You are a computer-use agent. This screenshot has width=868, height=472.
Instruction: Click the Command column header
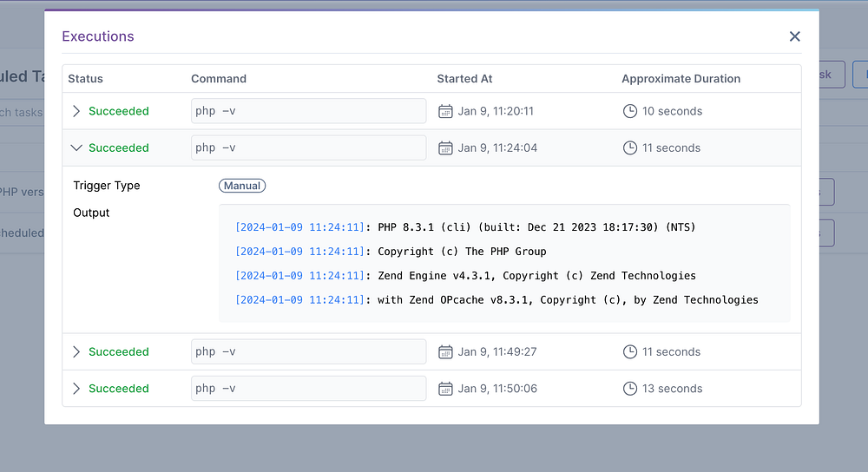click(219, 79)
